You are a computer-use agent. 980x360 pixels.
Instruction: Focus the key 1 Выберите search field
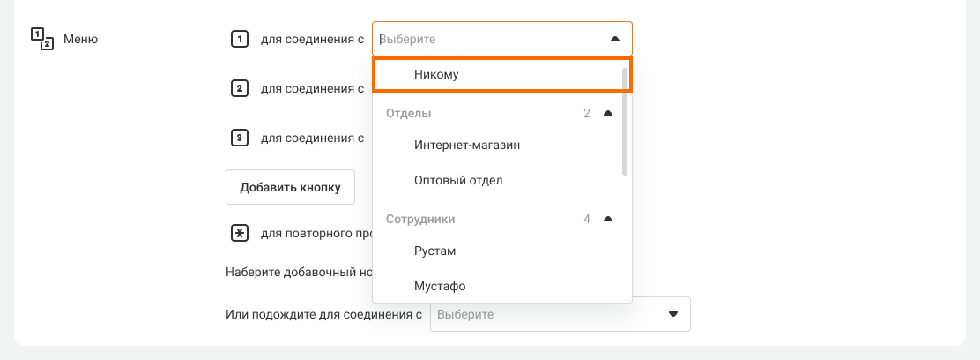(x=485, y=39)
